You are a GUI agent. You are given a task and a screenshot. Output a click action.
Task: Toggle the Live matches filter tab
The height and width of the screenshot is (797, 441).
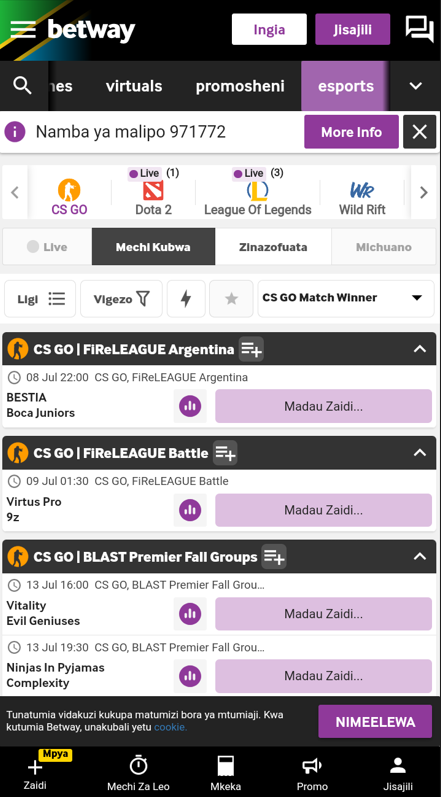tap(47, 247)
